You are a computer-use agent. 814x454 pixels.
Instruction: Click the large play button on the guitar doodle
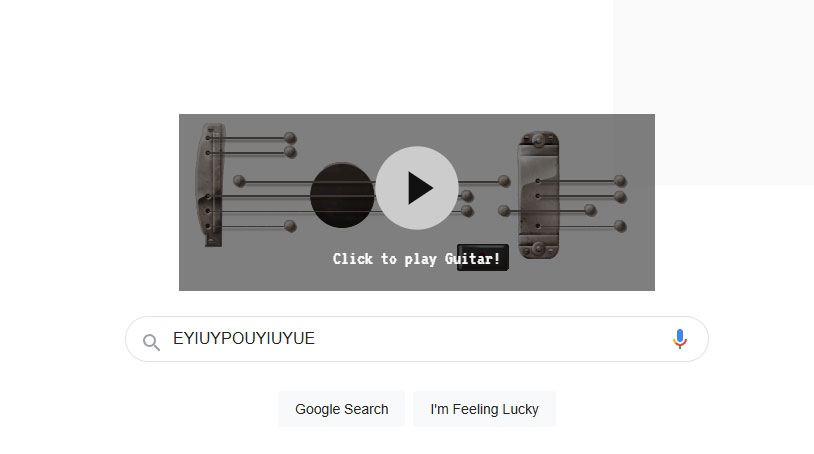click(x=417, y=188)
